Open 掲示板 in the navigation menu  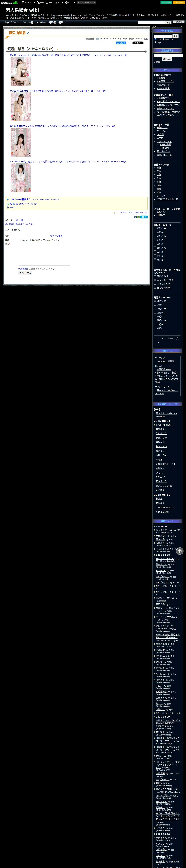[x=52, y=23]
